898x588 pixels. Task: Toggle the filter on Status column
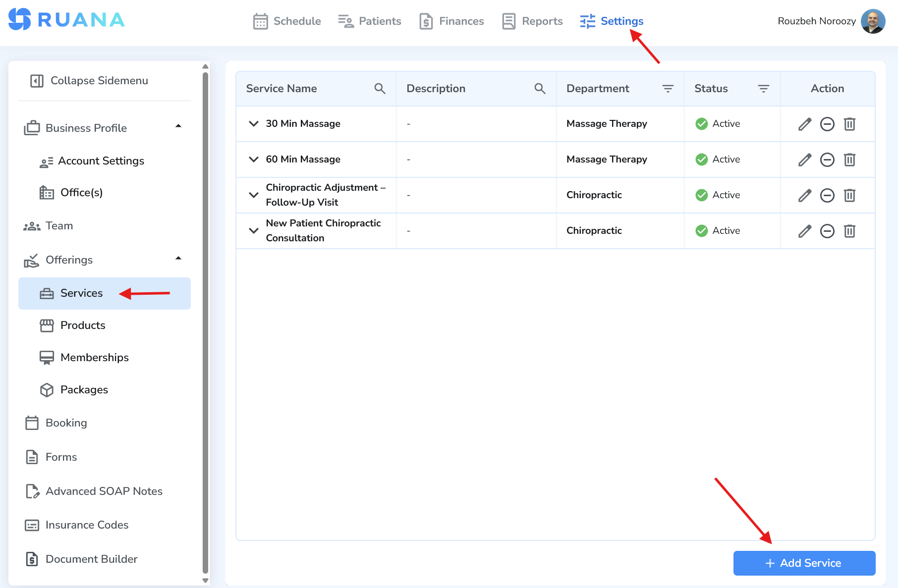pyautogui.click(x=763, y=88)
